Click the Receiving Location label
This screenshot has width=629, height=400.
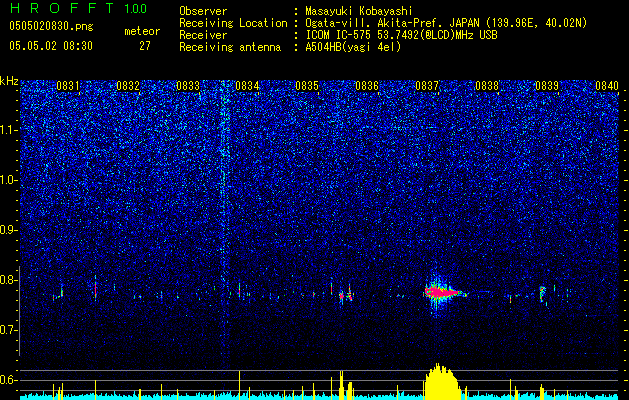[x=233, y=23]
